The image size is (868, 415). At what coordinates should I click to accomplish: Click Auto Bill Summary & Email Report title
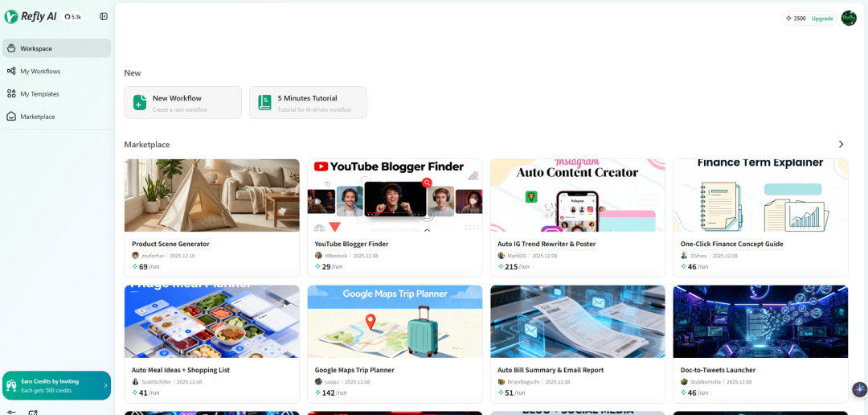point(551,370)
